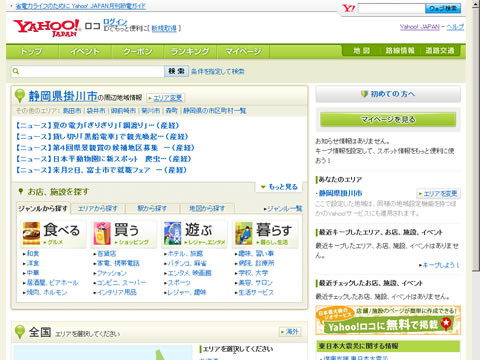Click the 初めての方へ button
This screenshot has height=360, width=480.
coord(388,94)
